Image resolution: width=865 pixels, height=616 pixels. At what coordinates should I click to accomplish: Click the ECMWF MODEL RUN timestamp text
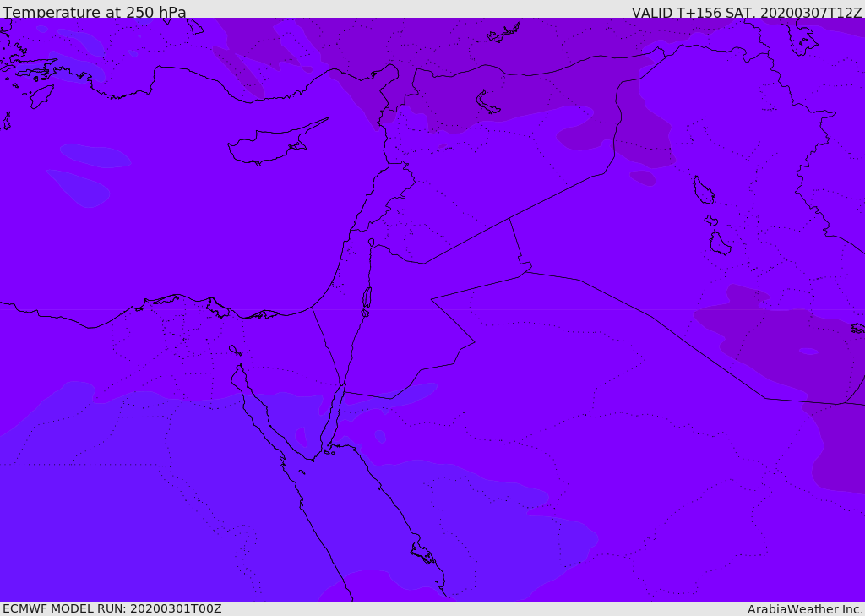pyautogui.click(x=112, y=608)
